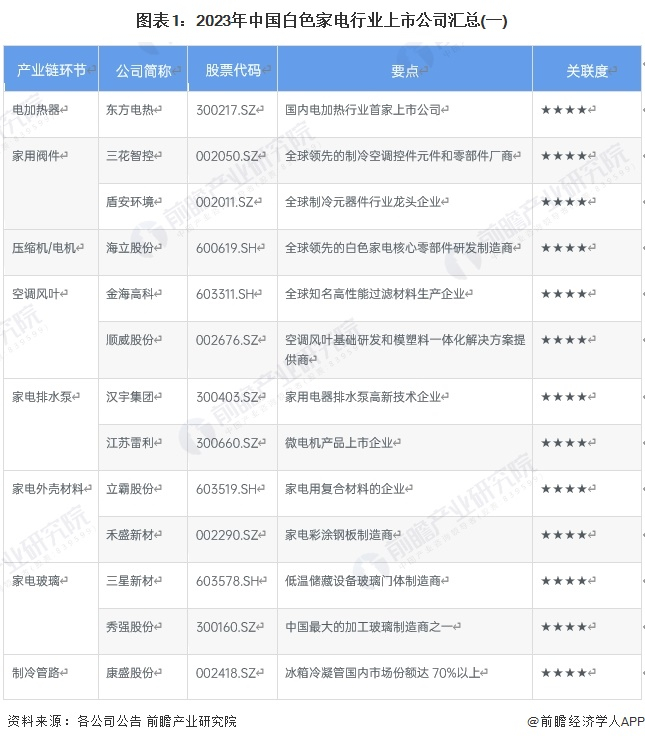This screenshot has width=645, height=742.
Task: Click the 产业链环节 column header
Action: click(x=51, y=69)
